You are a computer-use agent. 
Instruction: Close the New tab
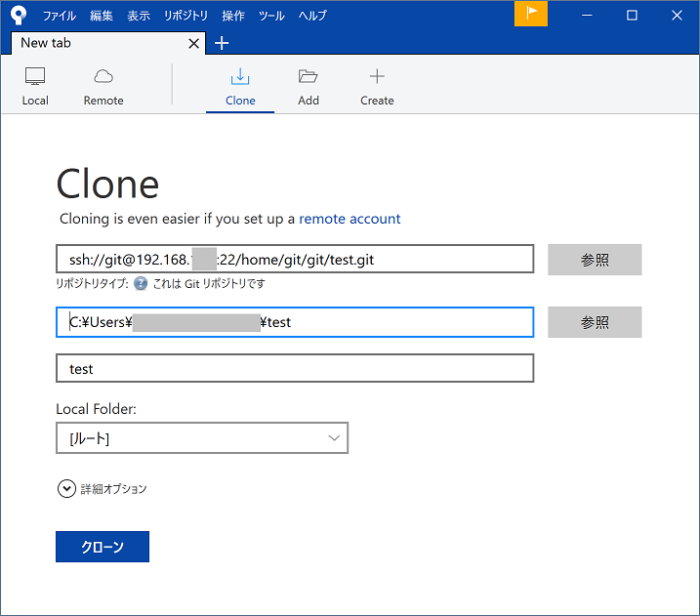tap(193, 43)
